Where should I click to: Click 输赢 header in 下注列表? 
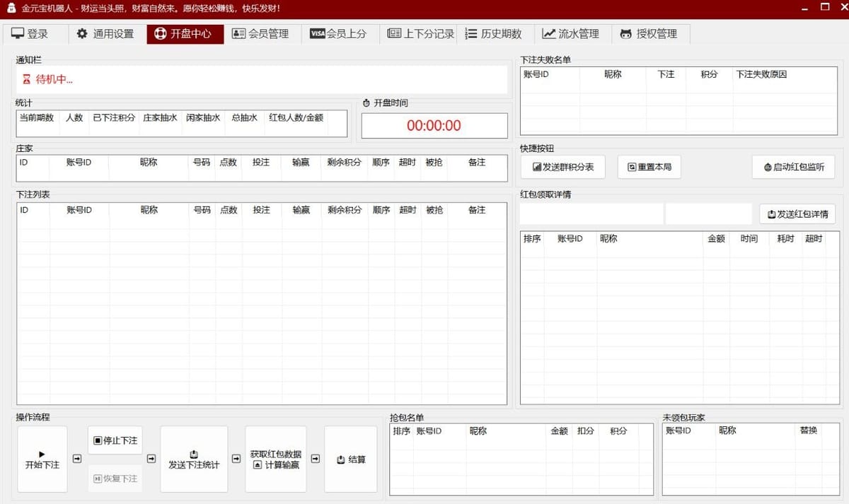[301, 210]
